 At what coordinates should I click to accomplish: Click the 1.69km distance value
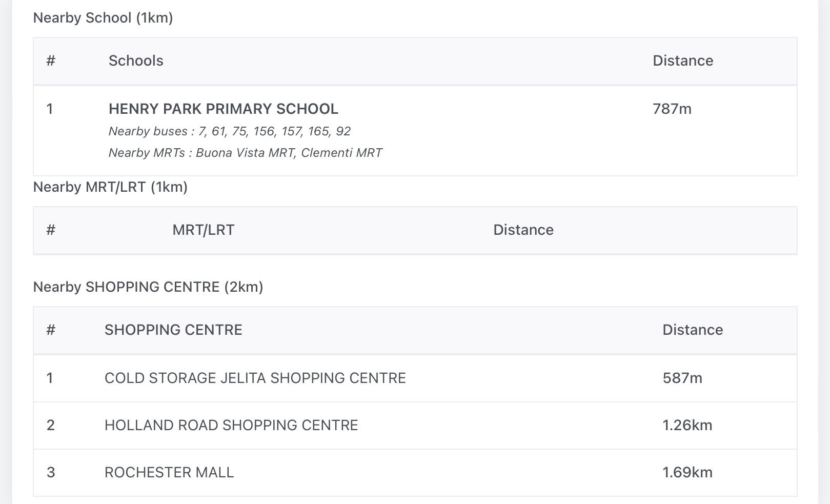click(x=687, y=473)
